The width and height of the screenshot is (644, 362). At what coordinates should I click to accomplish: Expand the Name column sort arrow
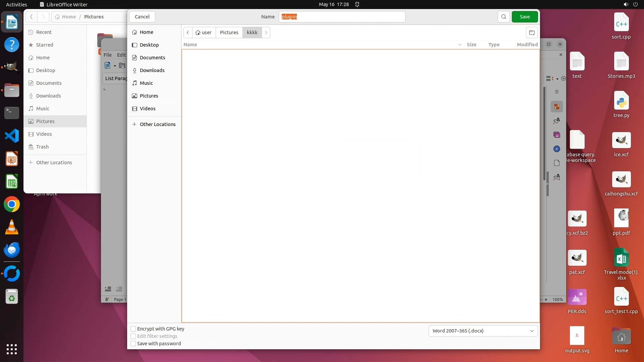460,45
